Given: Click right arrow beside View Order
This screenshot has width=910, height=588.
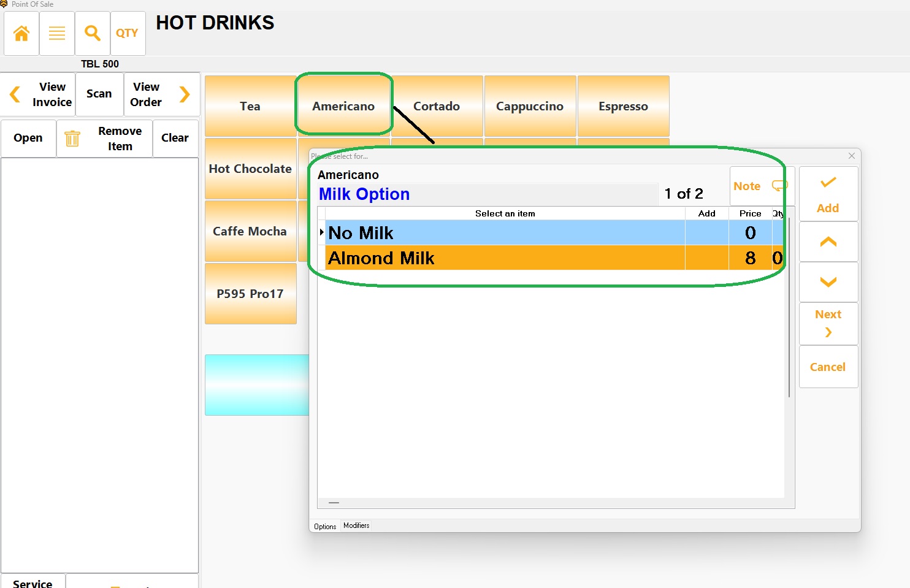Looking at the screenshot, I should coord(185,94).
